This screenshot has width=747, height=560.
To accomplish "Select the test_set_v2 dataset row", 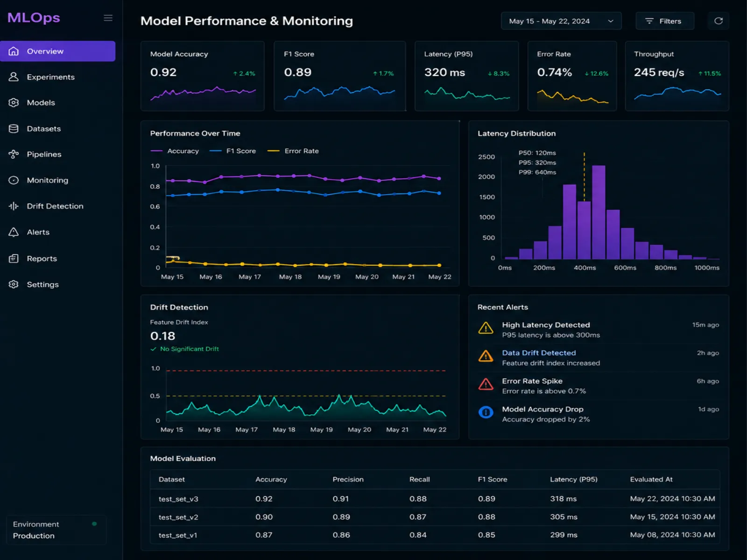I will [x=435, y=517].
